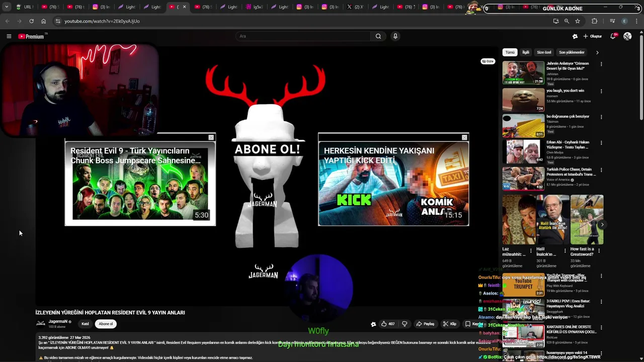Click the Klip scissors button

449,324
